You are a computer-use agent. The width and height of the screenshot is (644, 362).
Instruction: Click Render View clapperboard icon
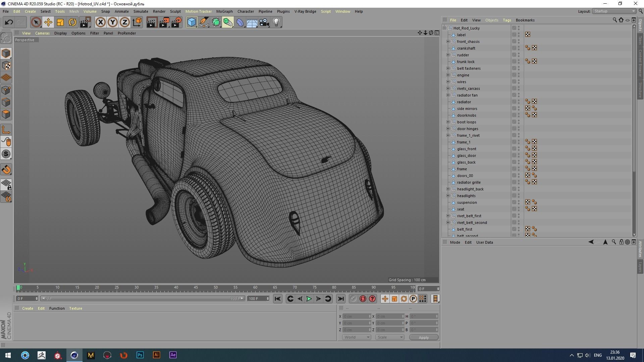151,22
